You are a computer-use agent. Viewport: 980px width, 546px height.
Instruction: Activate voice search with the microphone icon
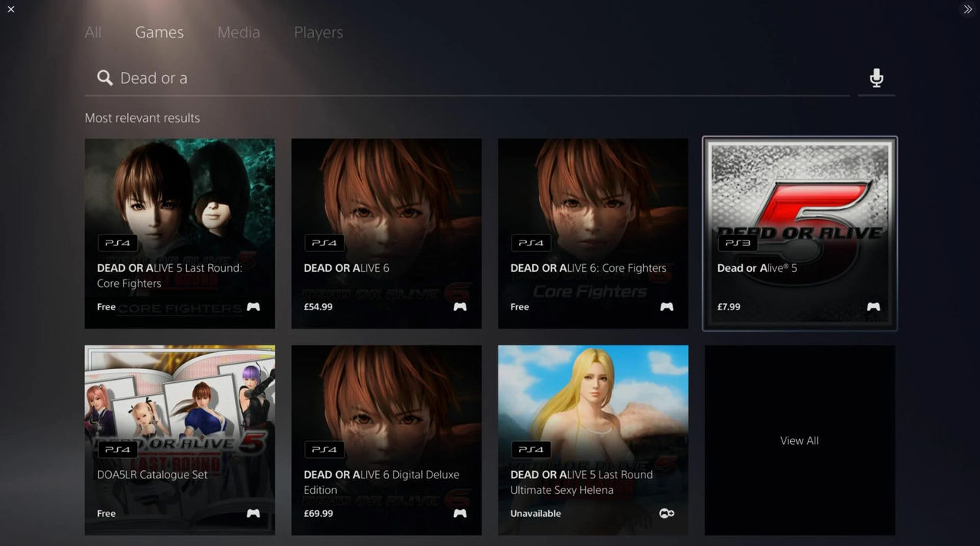(x=876, y=77)
